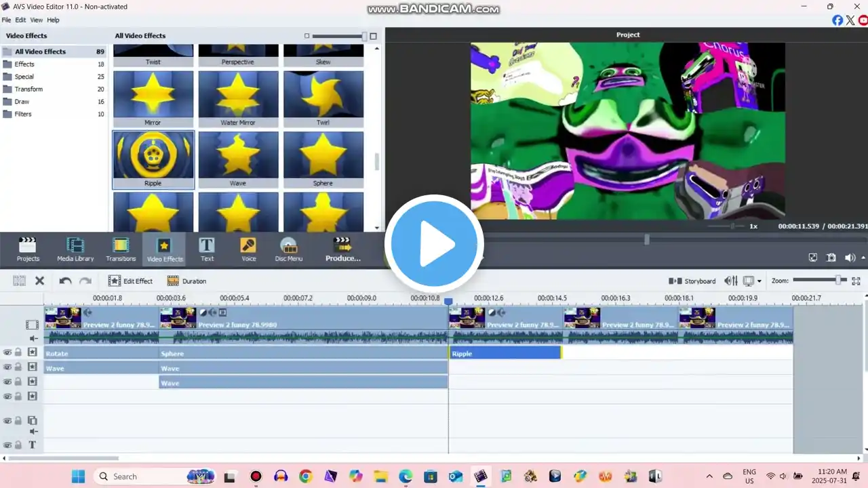Select the Sphere effect thumbnail
868x488 pixels.
click(x=323, y=159)
